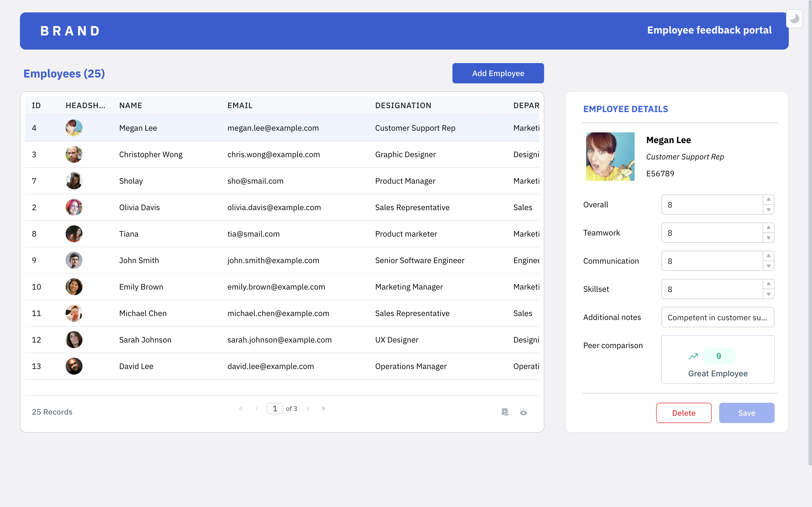Click the Add Employee button
This screenshot has height=507, width=812.
[498, 73]
